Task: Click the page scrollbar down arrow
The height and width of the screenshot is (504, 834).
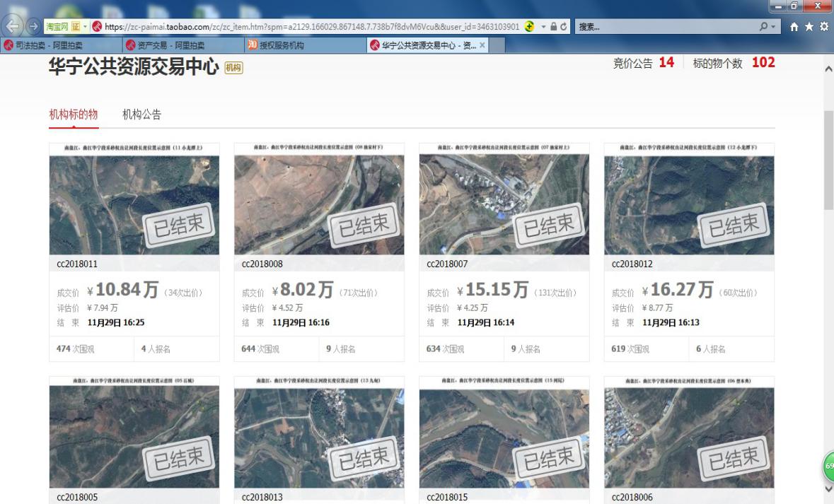Action: [828, 488]
